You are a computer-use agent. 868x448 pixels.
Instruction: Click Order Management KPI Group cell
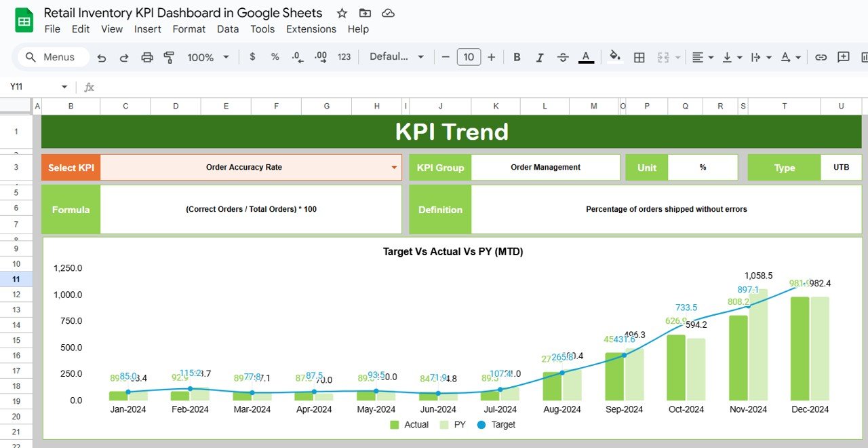[546, 167]
